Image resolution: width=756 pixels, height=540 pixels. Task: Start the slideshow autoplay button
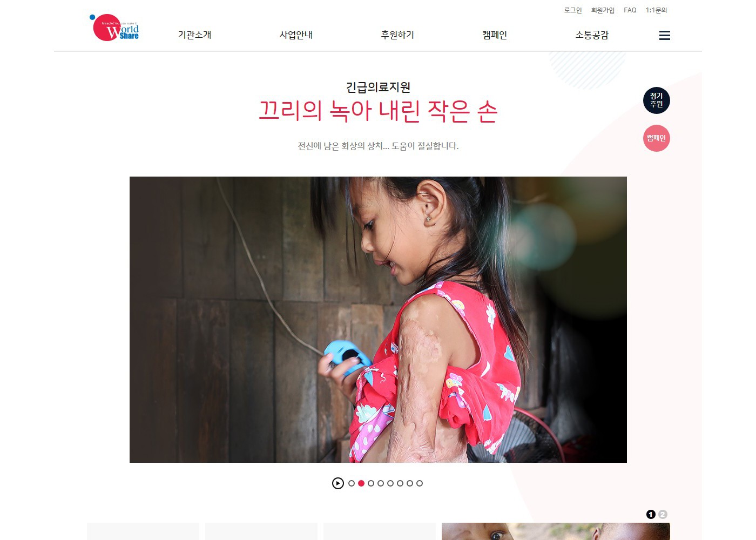pos(338,483)
